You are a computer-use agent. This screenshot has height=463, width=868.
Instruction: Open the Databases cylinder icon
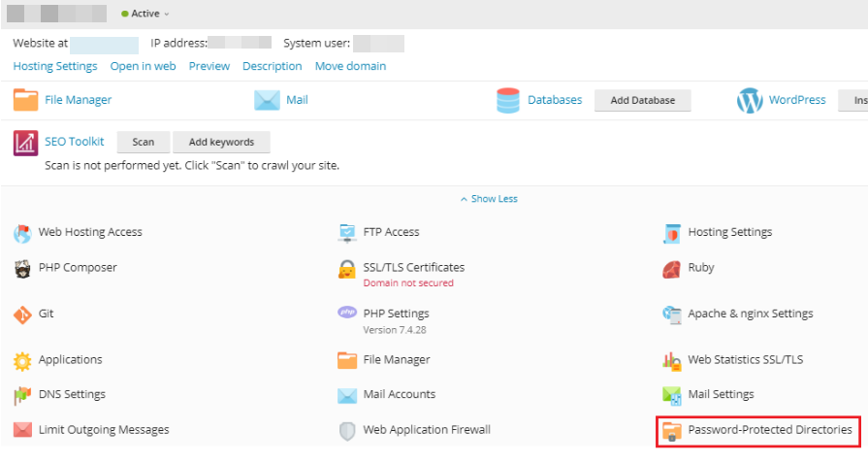[507, 100]
